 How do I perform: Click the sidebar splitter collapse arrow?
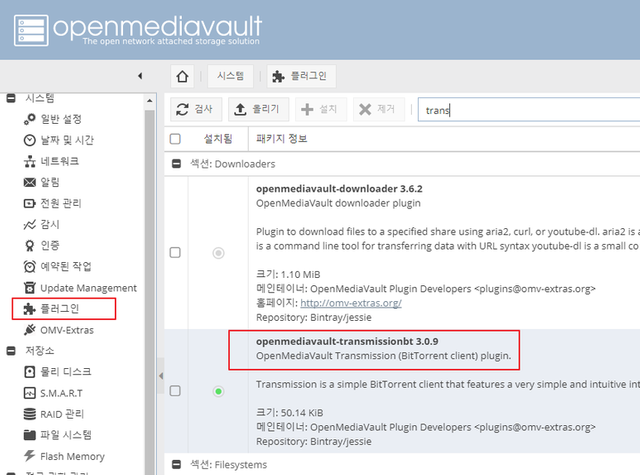click(x=160, y=376)
